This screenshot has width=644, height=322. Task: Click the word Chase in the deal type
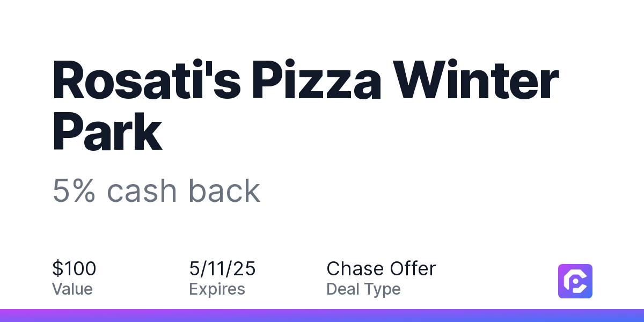(x=355, y=268)
